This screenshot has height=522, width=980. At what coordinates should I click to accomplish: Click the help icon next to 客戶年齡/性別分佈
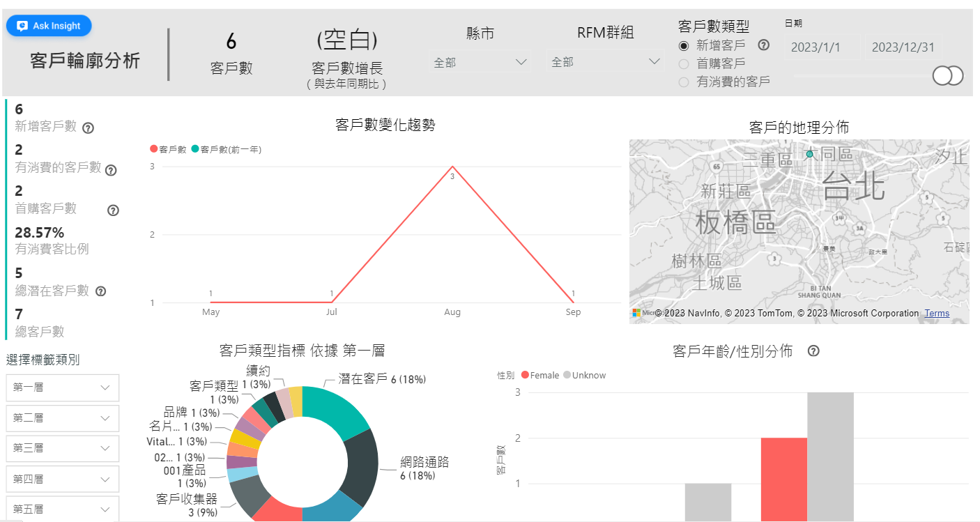pyautogui.click(x=813, y=351)
